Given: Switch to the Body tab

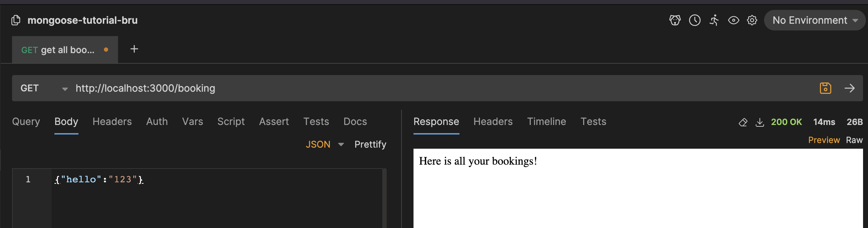Looking at the screenshot, I should [x=66, y=121].
